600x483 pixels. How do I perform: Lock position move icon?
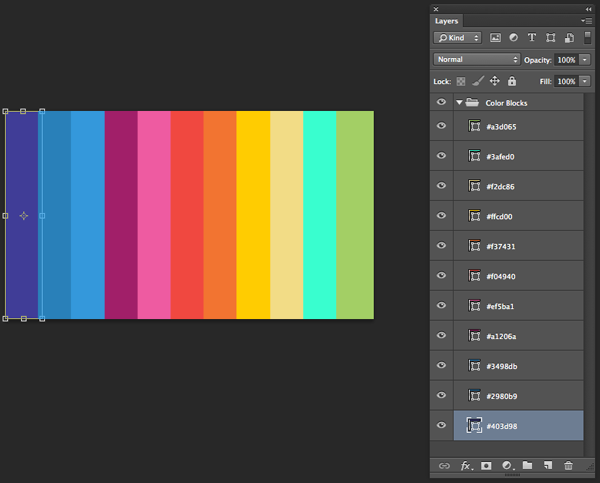[495, 81]
